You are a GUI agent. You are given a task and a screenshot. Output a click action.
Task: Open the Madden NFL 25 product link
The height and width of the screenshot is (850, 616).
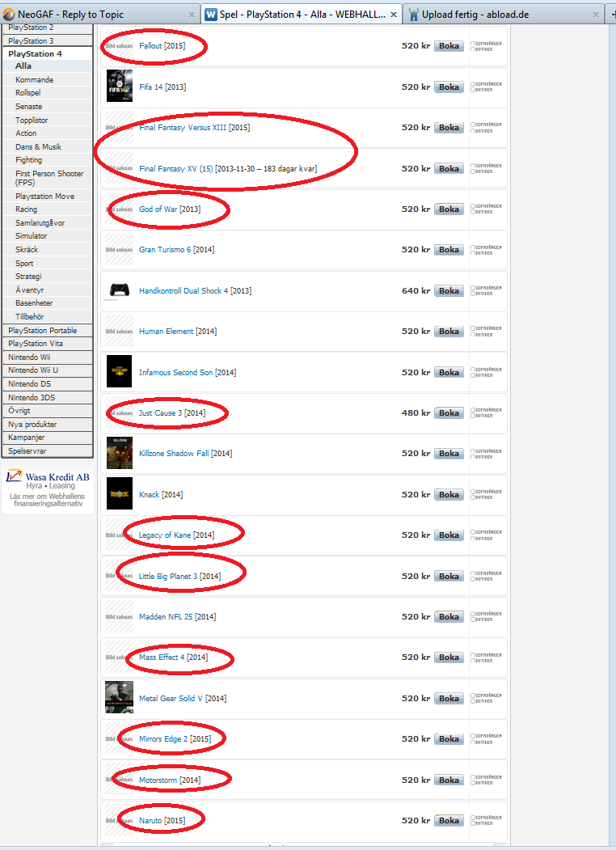165,616
